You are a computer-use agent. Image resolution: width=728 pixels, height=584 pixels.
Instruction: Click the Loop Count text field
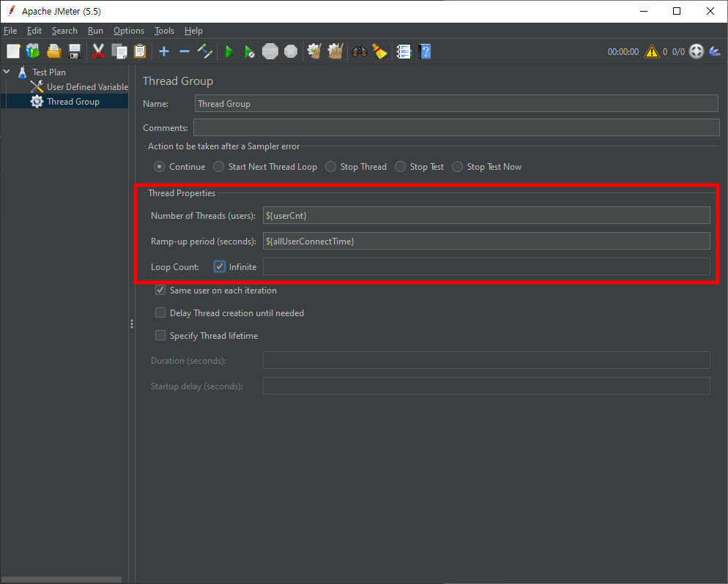[x=486, y=266]
